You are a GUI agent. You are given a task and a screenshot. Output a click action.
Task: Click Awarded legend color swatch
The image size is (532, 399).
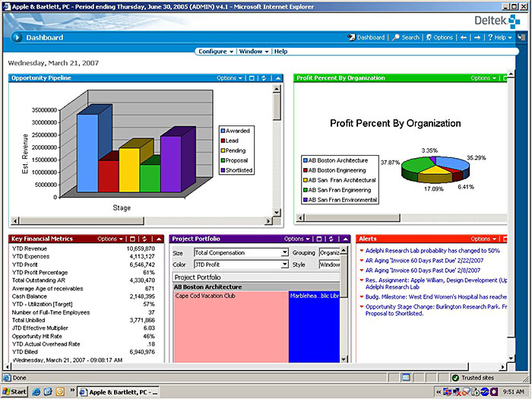[x=223, y=131]
